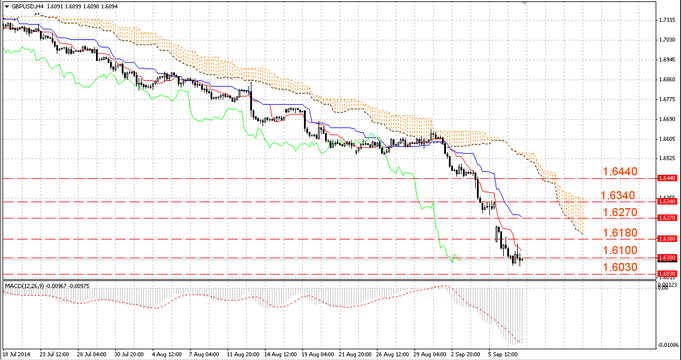
Task: Click the 1.6860 value on price scale
Action: tap(667, 79)
